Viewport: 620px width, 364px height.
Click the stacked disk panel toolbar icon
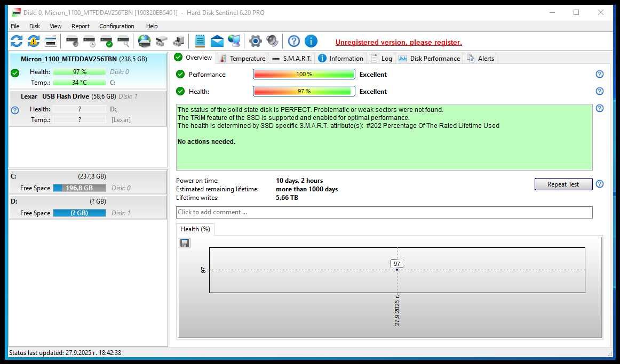pyautogui.click(x=51, y=41)
